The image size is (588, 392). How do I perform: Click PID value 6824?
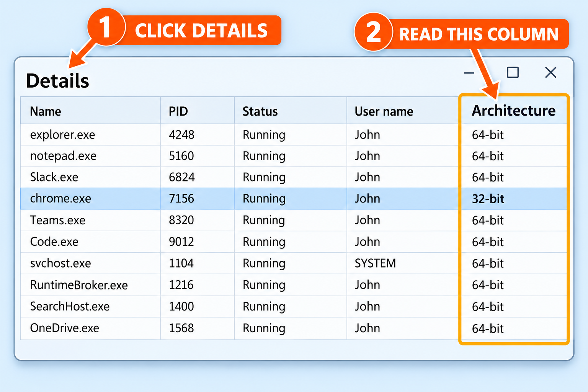(182, 177)
